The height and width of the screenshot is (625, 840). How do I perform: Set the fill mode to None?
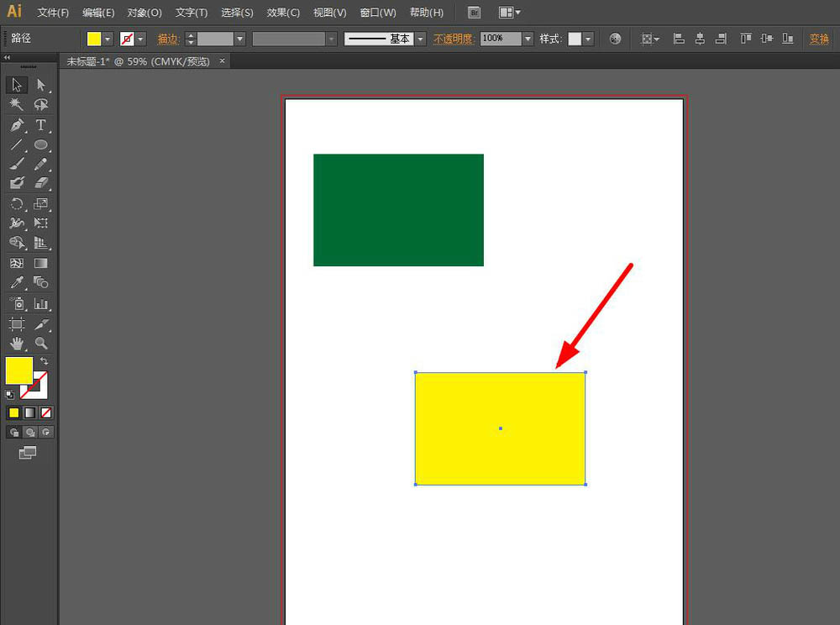point(46,412)
